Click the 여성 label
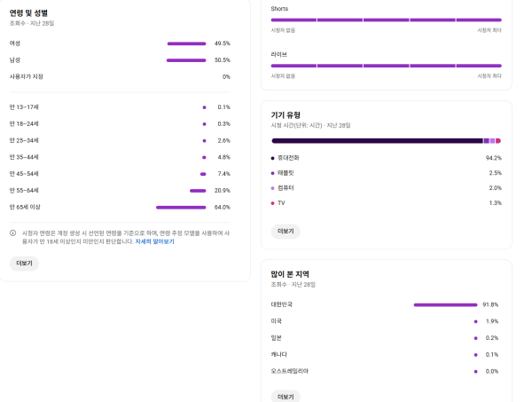Viewport: 532px width, 402px height. coord(15,43)
